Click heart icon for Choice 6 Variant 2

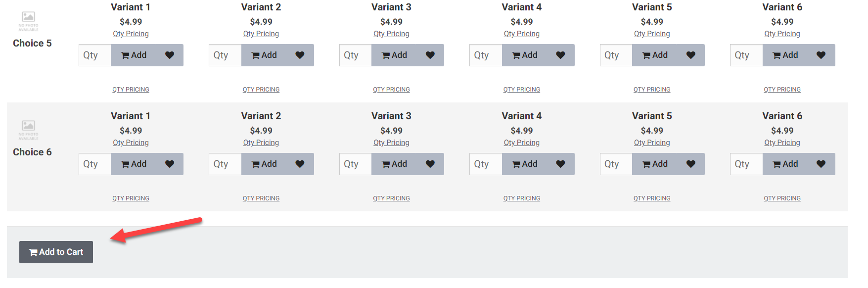pyautogui.click(x=300, y=164)
